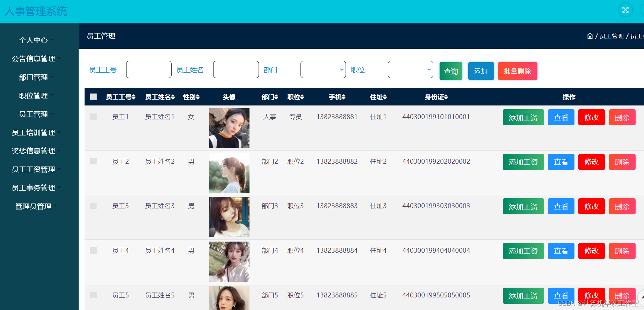This screenshot has width=644, height=310.
Task: Sort by 员工工号 column arrows
Action: [x=134, y=97]
